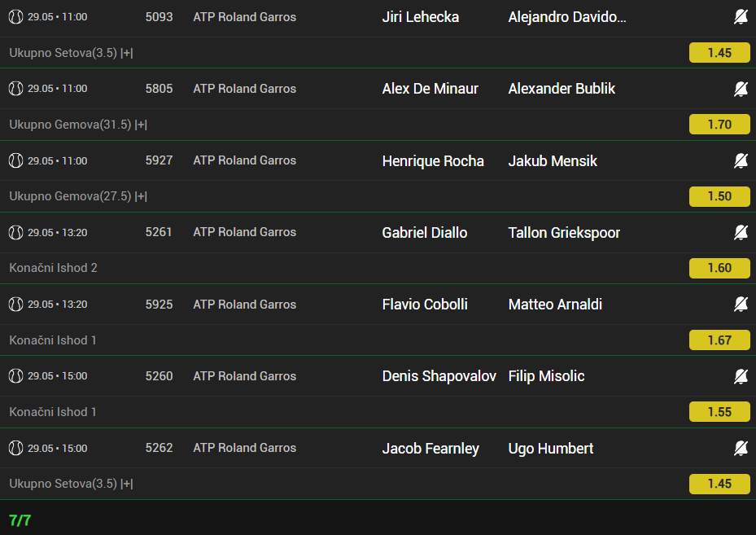Expand Ukupno Gemova(27.5) bet details
The height and width of the screenshot is (535, 756).
tap(78, 196)
